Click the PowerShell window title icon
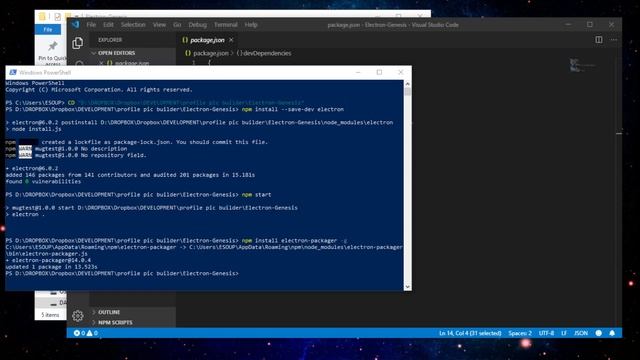640x360 pixels. [x=13, y=72]
